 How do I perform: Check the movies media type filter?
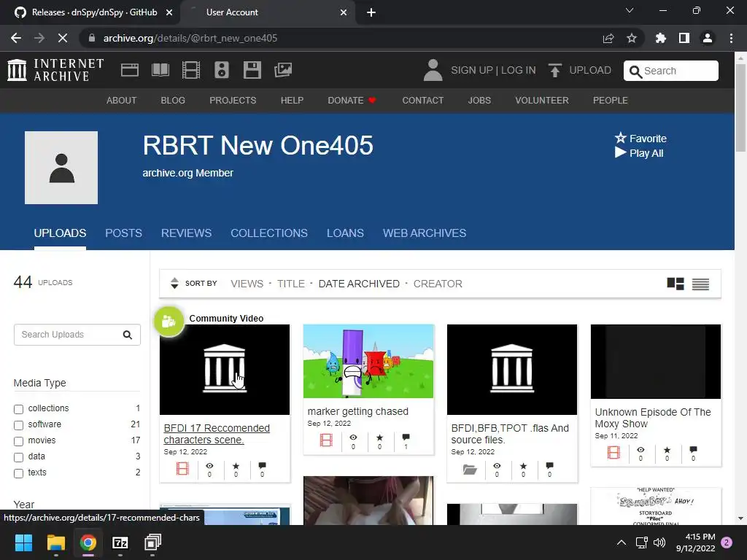coord(18,441)
